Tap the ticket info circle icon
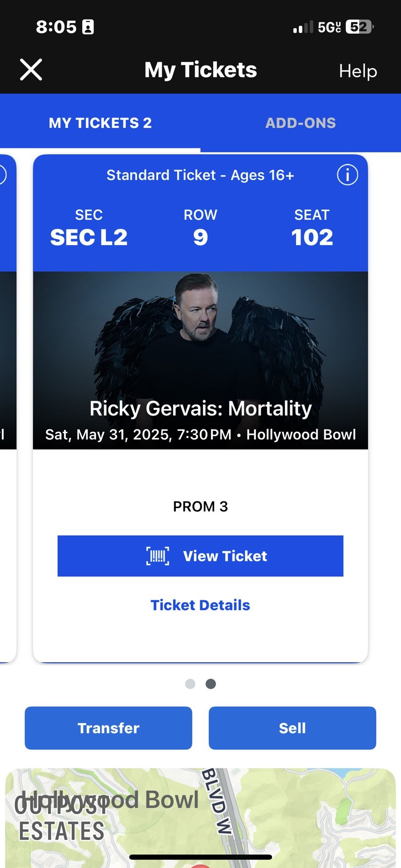 tap(347, 175)
